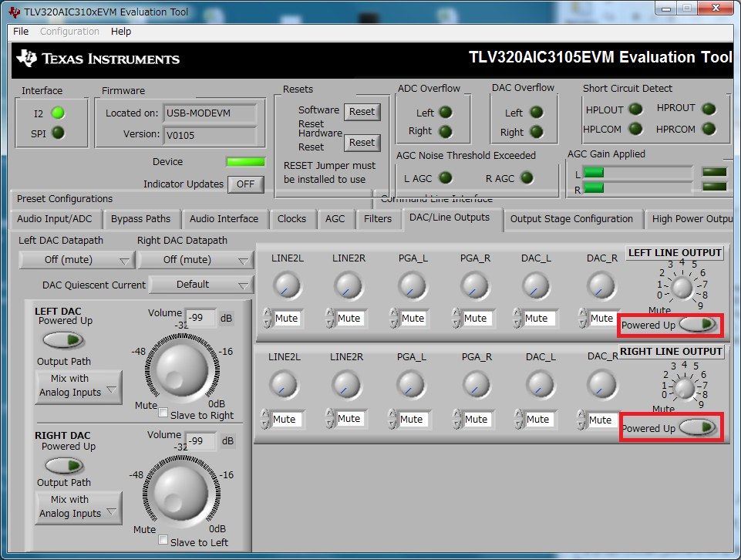Click the LEFT DAC volume knob
Image resolution: width=741 pixels, height=560 pixels.
point(182,369)
